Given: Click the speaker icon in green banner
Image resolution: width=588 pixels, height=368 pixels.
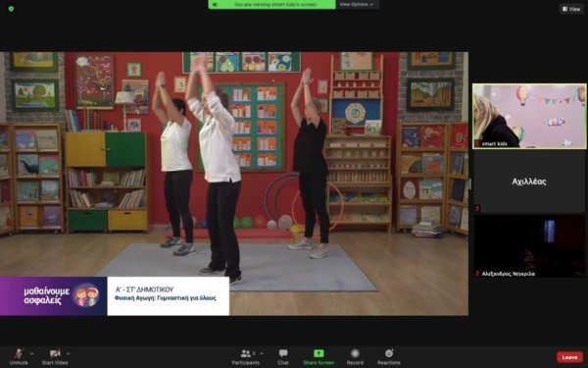Looking at the screenshot, I should pyautogui.click(x=215, y=5).
